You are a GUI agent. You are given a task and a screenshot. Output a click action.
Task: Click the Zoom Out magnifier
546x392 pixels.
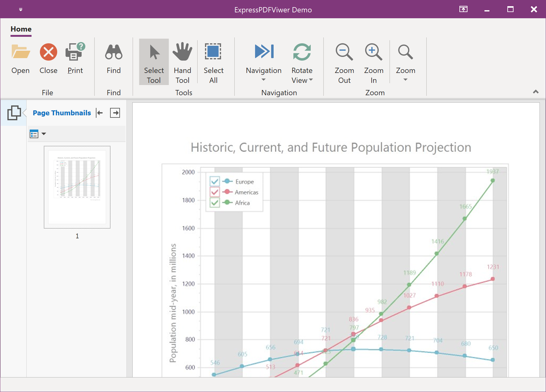click(x=344, y=52)
